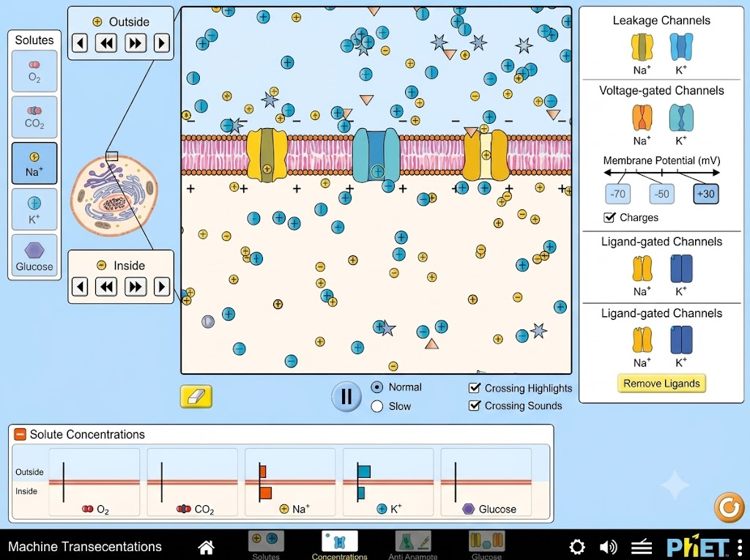Remove many Outside solutes with double left arrow
750x560 pixels.
click(x=106, y=43)
